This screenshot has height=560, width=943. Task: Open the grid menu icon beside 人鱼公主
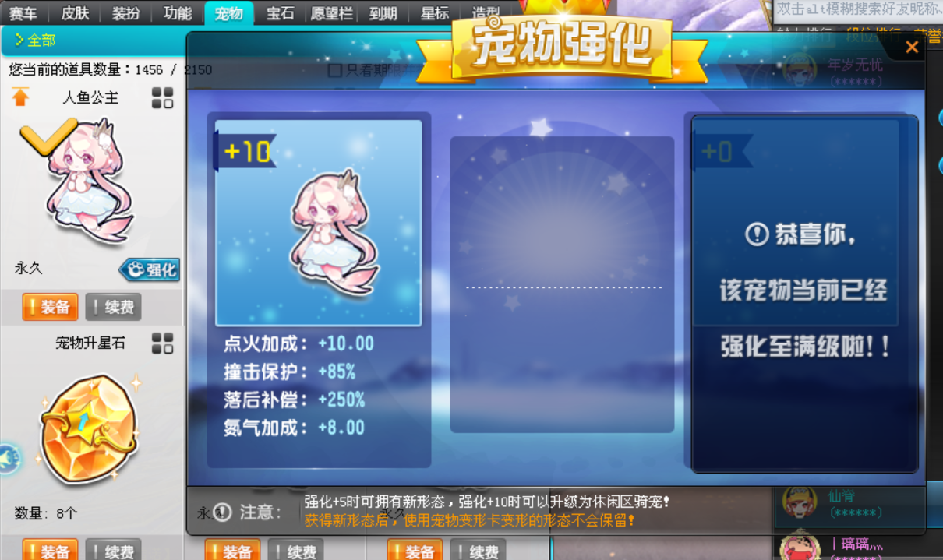pos(162,98)
